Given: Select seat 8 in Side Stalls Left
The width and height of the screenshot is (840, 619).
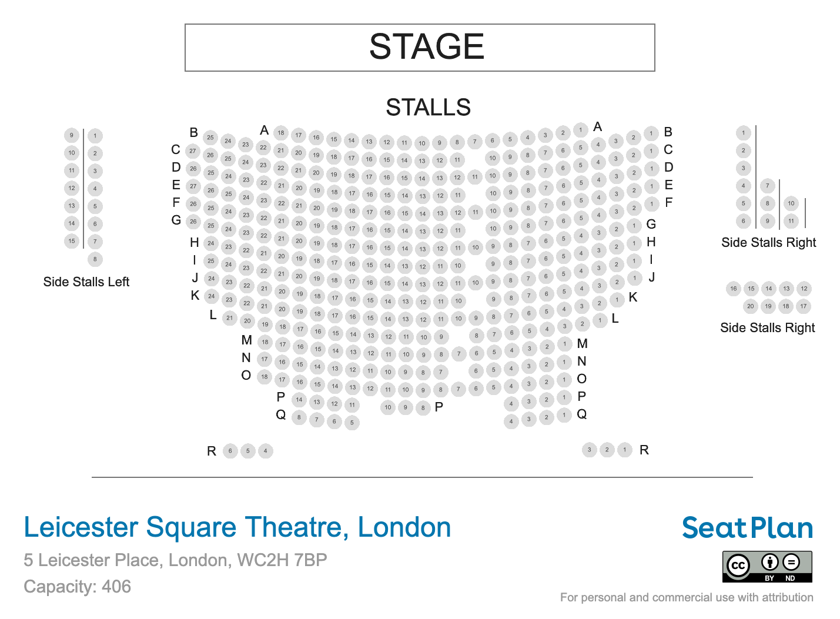Looking at the screenshot, I should pos(95,259).
